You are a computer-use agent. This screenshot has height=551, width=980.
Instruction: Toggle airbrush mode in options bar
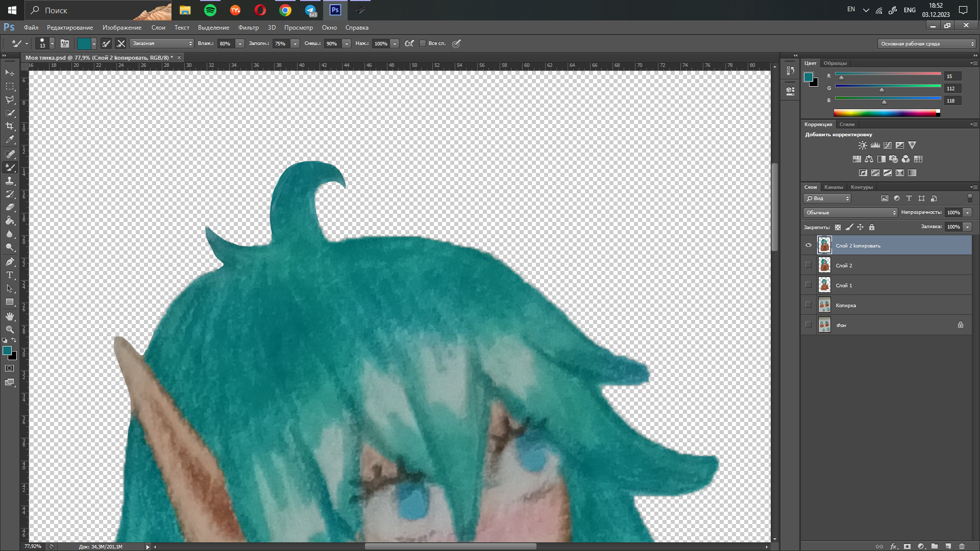tap(409, 43)
